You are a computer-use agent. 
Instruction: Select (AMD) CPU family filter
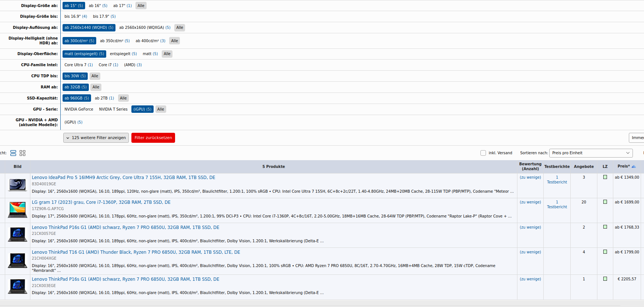[133, 65]
